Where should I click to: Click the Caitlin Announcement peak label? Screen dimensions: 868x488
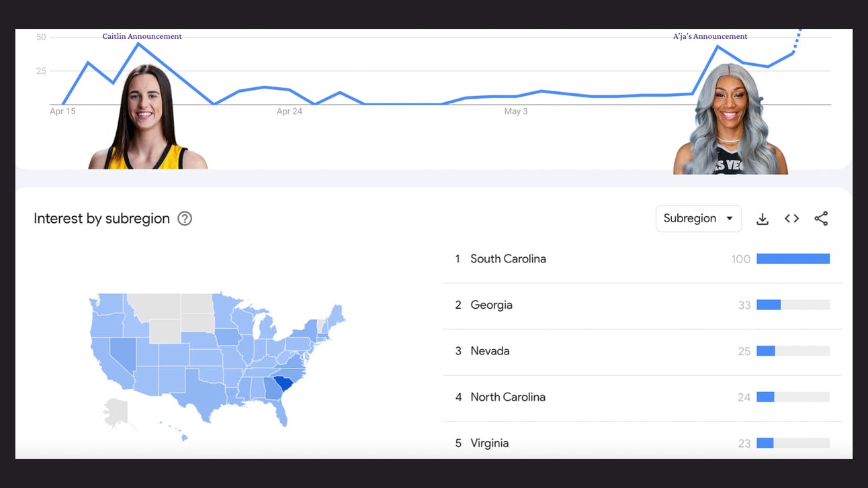coord(142,36)
